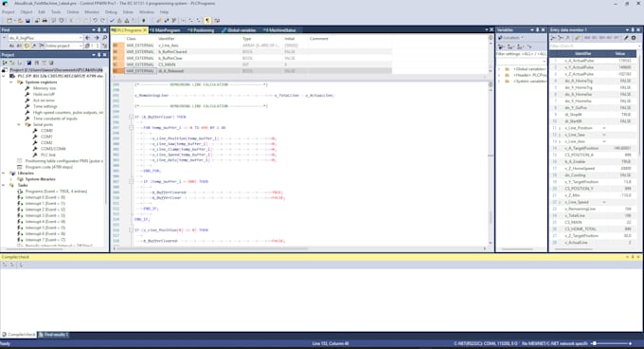Switch to the MainProgram tab

tap(166, 30)
